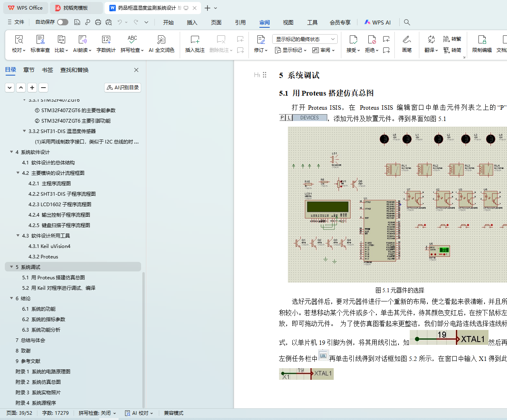Toggle 修订 track changes
This screenshot has height=420, width=507.
point(261,44)
